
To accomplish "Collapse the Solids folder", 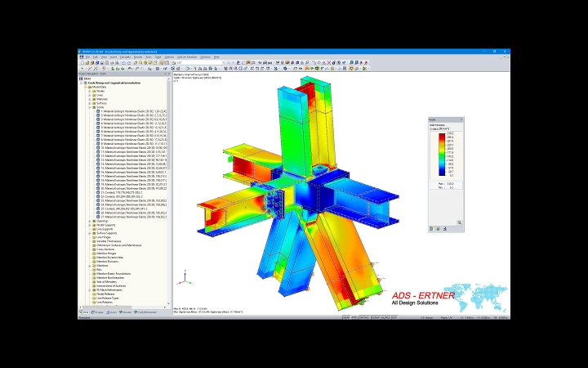I will pos(90,107).
